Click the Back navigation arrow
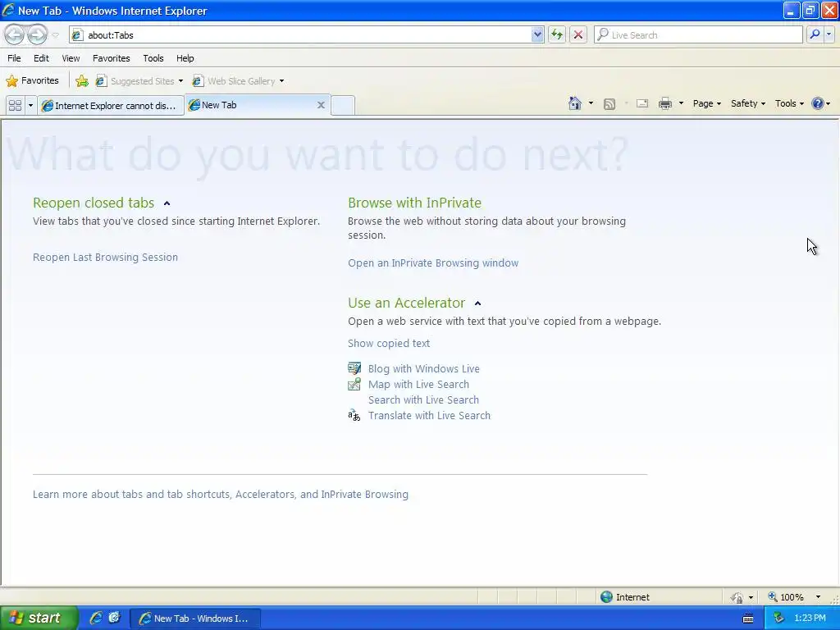The image size is (840, 630). click(15, 34)
